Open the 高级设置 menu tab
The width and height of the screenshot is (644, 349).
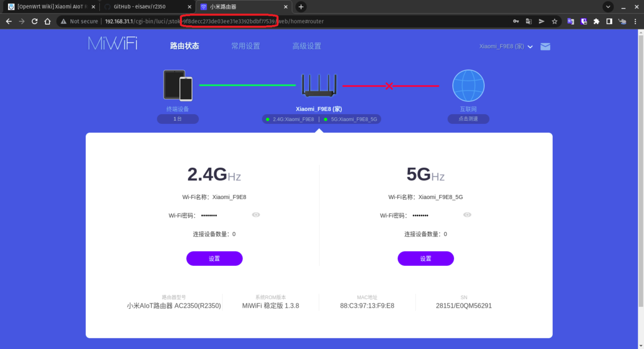pyautogui.click(x=307, y=46)
